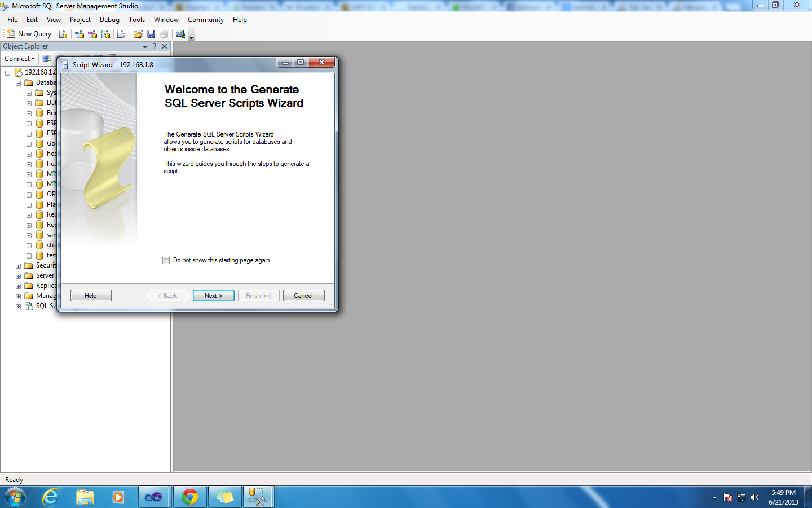Open the Action Center flag icon
This screenshot has width=812, height=508.
coord(728,497)
